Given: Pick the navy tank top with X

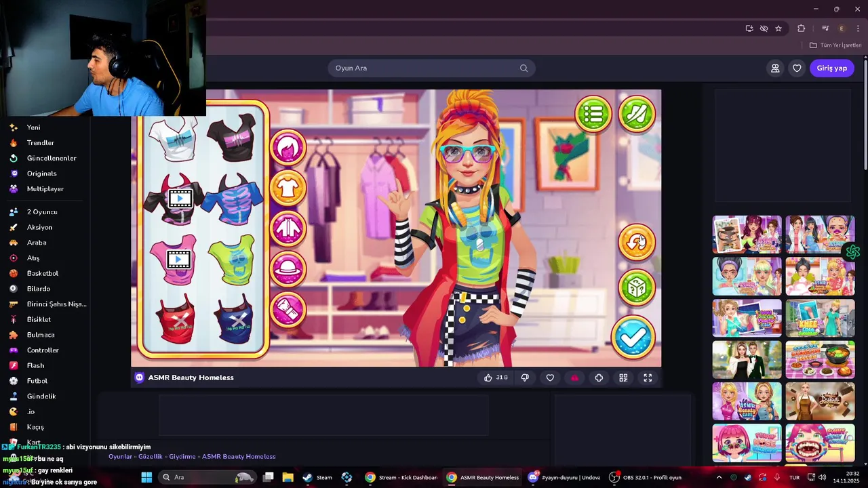Looking at the screenshot, I should [233, 320].
